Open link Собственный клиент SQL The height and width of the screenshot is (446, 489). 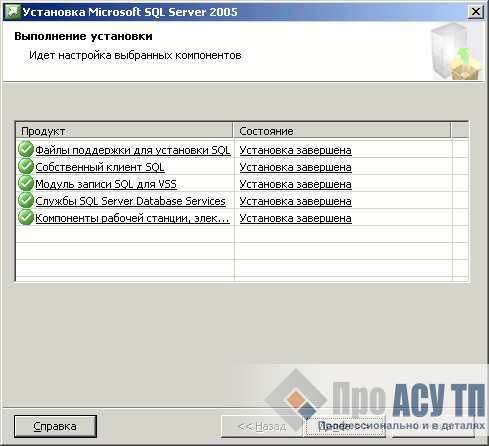[x=100, y=167]
